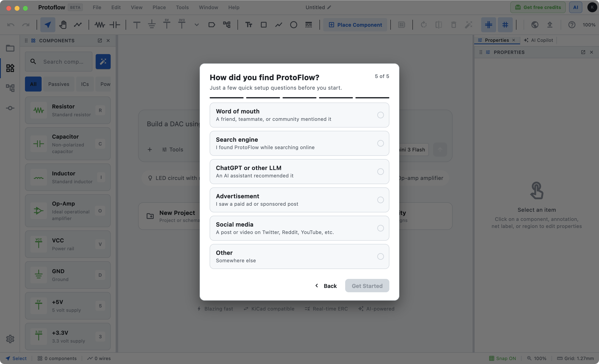The image size is (599, 364).
Task: Place a GND symbol from toolbar
Action: (x=152, y=25)
